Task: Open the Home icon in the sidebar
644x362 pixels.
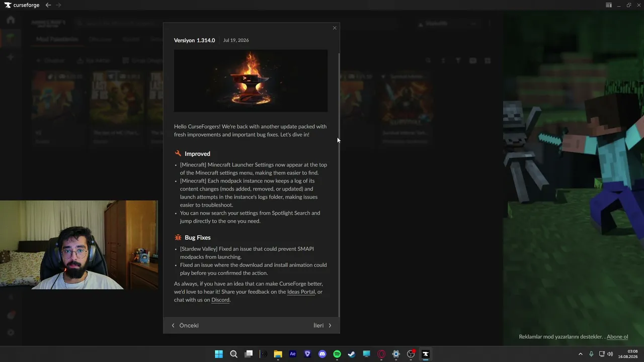Action: [11, 20]
